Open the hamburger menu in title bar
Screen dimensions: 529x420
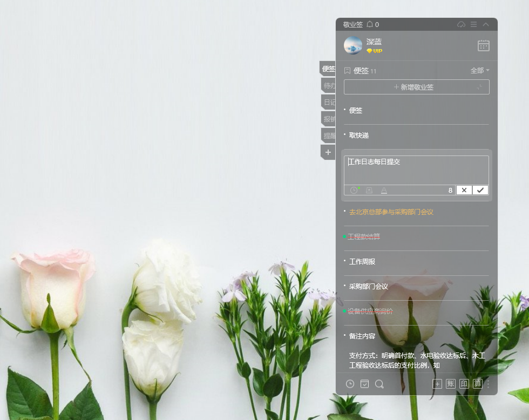click(x=473, y=24)
